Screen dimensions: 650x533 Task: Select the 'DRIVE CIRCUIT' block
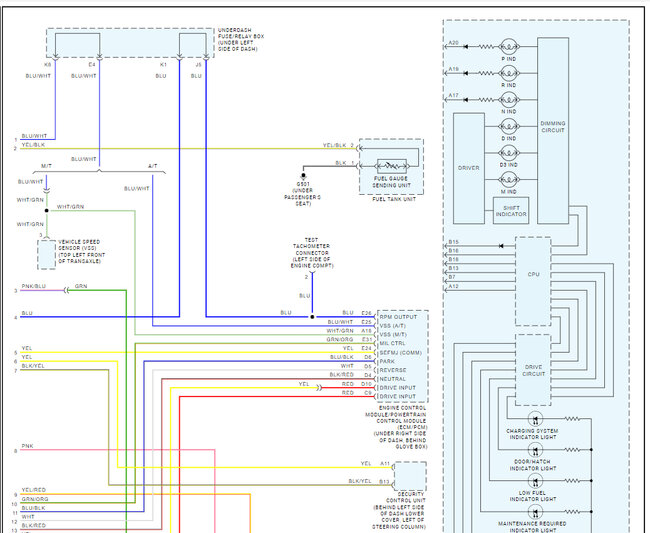tap(533, 370)
